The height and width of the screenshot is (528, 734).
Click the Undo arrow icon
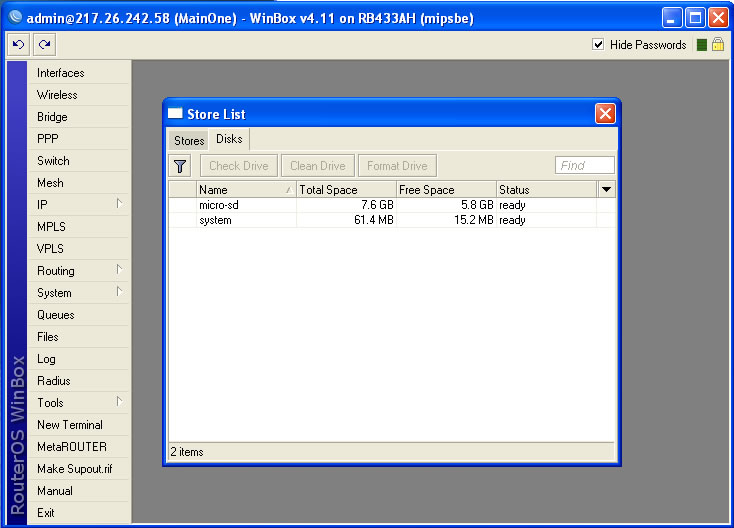18,44
